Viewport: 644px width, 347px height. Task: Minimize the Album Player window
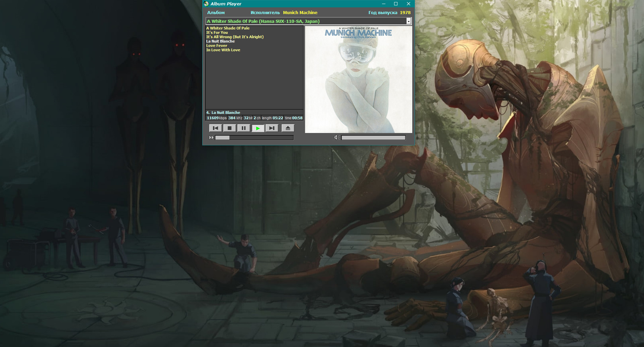(x=383, y=4)
